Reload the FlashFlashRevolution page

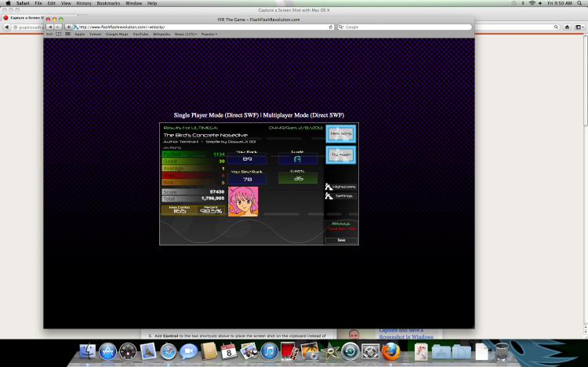pos(330,27)
